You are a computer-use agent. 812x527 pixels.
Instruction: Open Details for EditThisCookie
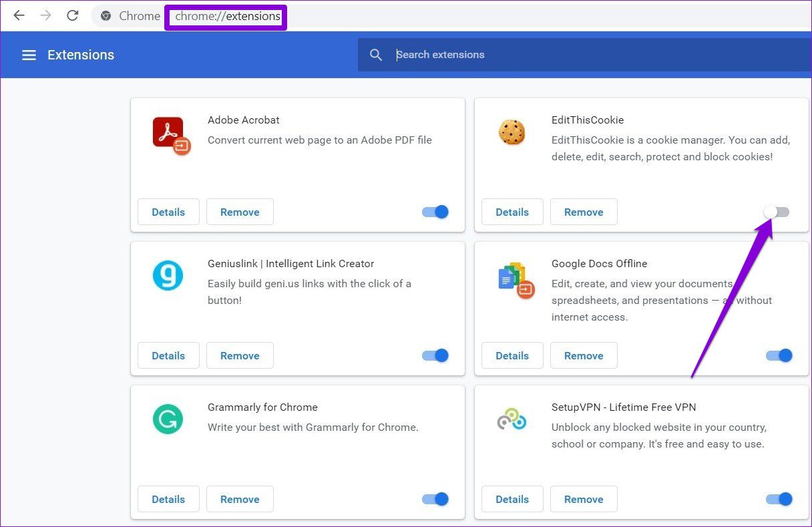512,212
